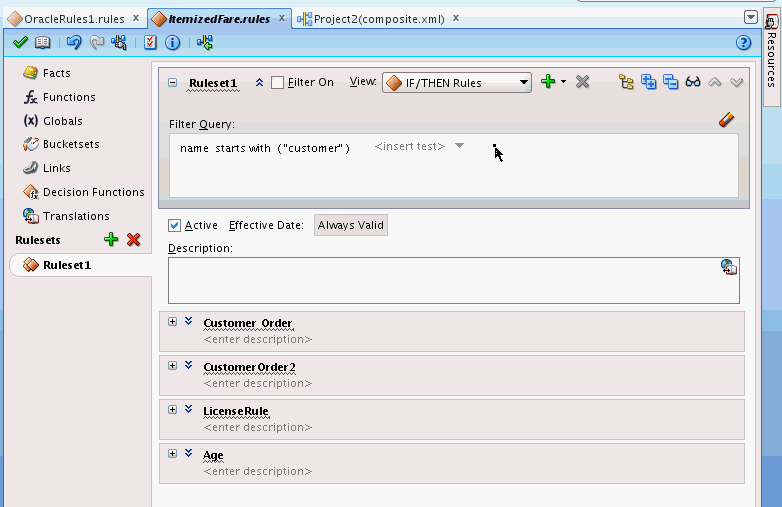The image size is (782, 507).
Task: Show advanced settings for LicenseRule
Action: point(189,409)
